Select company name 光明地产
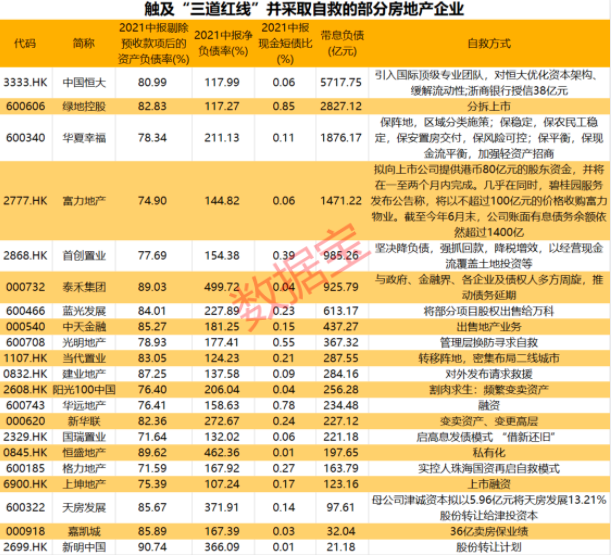Viewport: 611px width, 555px height. (x=84, y=342)
